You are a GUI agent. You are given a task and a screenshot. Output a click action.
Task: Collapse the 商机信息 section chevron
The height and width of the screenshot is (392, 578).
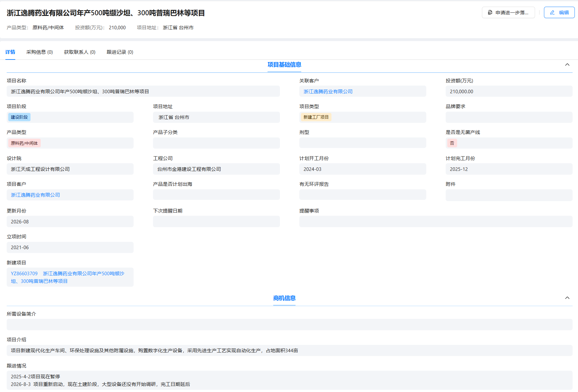point(567,298)
